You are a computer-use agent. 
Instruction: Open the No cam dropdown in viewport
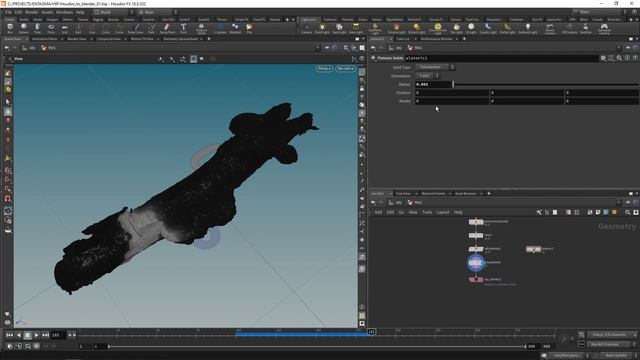345,69
